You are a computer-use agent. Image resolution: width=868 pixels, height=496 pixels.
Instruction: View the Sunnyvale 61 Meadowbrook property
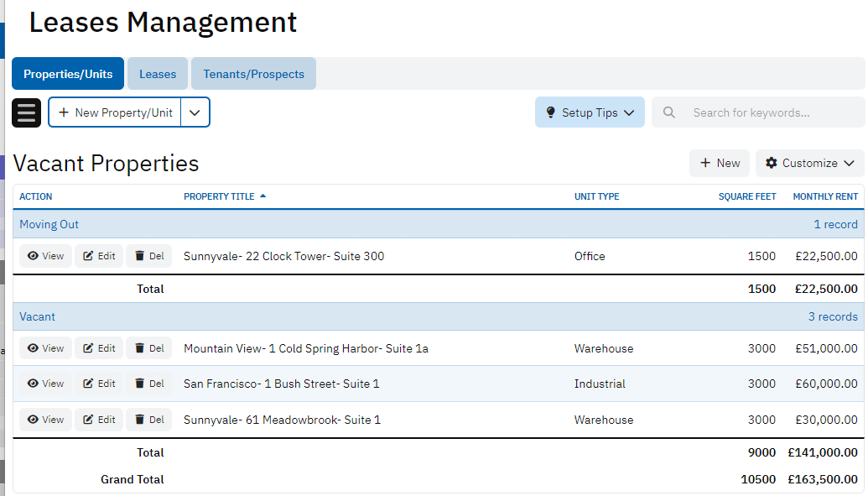(45, 420)
